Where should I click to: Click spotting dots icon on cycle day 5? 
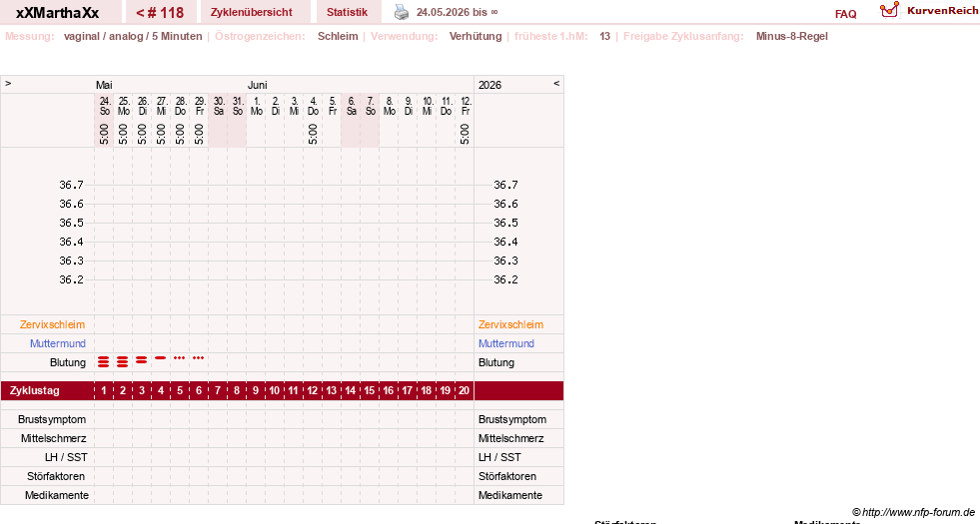(180, 358)
